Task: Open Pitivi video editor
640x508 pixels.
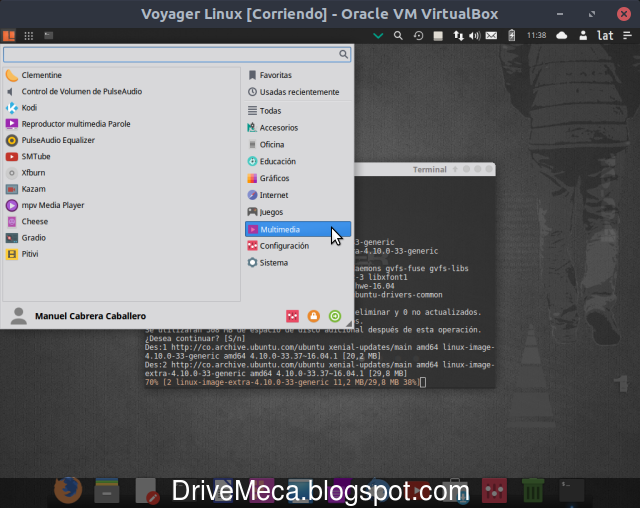Action: tap(122, 254)
